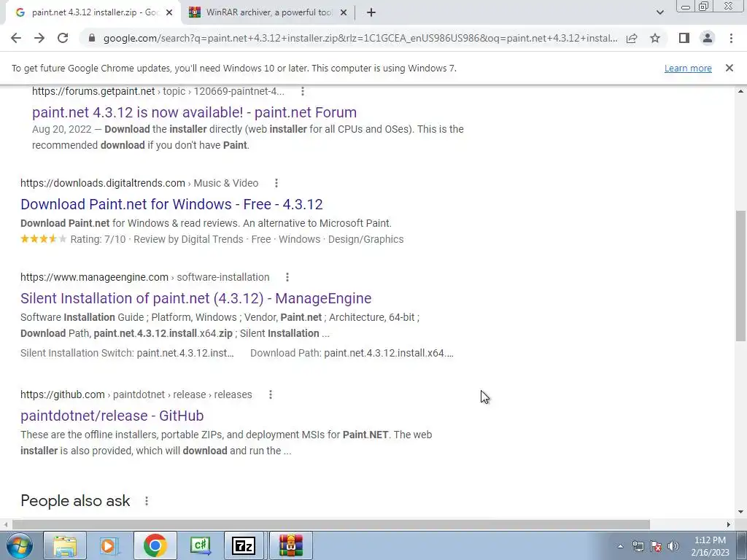Open Learn more about Chrome updates
This screenshot has height=560, width=747.
pos(688,68)
